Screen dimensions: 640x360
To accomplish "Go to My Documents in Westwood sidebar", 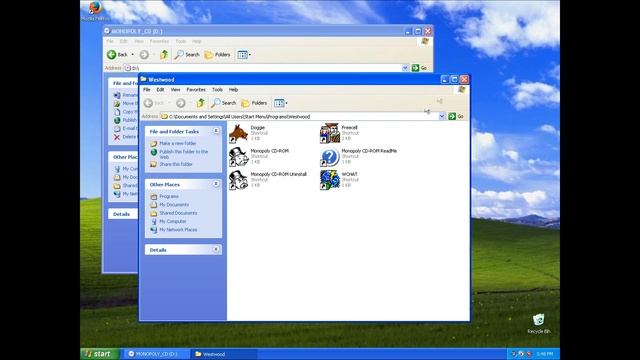I will [x=174, y=204].
